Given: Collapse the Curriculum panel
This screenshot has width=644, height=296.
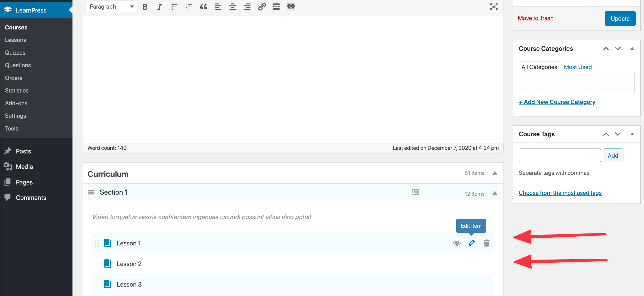Looking at the screenshot, I should point(495,173).
